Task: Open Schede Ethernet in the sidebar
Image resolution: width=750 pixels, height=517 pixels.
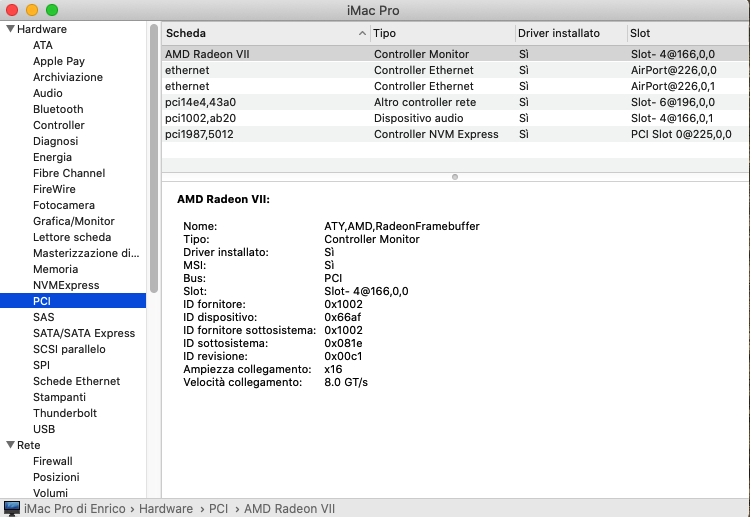Action: coord(77,381)
